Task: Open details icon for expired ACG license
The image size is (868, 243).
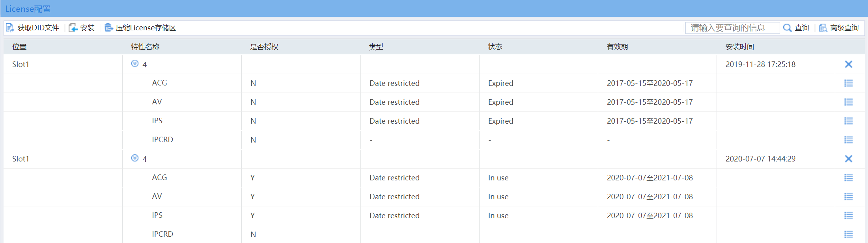Action: coord(848,83)
